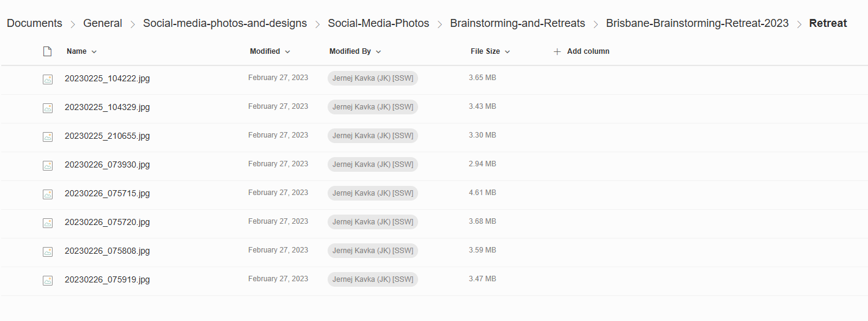Click the image icon beside 20230226_073930.jpg

[x=47, y=165]
